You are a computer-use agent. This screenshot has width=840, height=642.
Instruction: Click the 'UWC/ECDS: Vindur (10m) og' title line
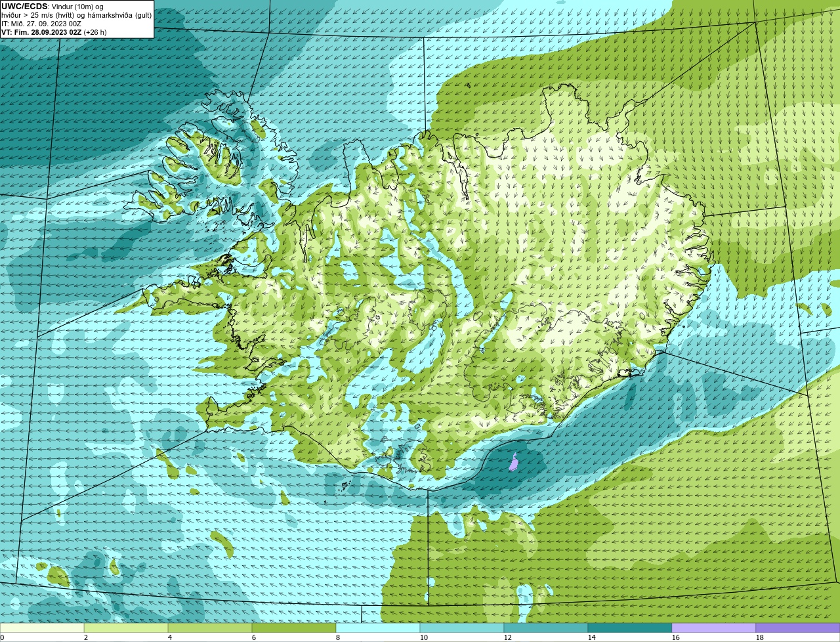[x=52, y=7]
